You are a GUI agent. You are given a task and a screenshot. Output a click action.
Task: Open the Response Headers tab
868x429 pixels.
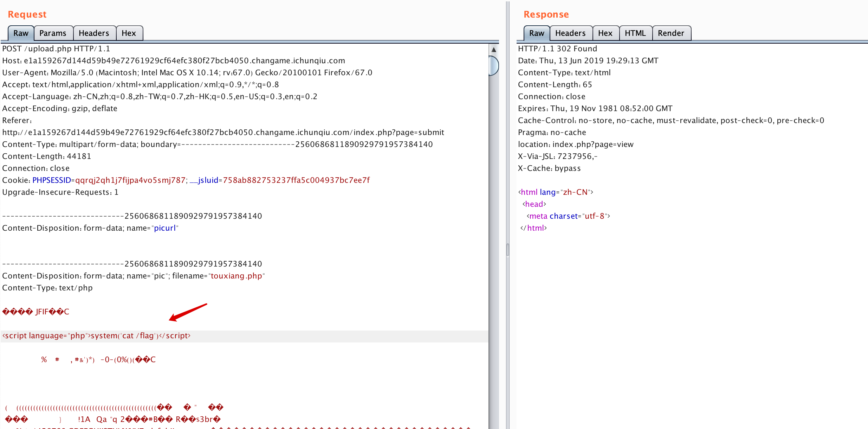(x=570, y=33)
